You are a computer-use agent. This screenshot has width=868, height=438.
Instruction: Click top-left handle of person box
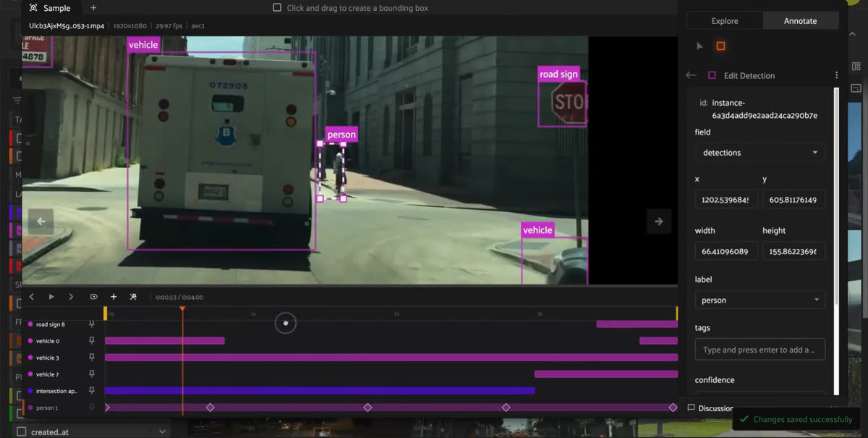point(320,144)
